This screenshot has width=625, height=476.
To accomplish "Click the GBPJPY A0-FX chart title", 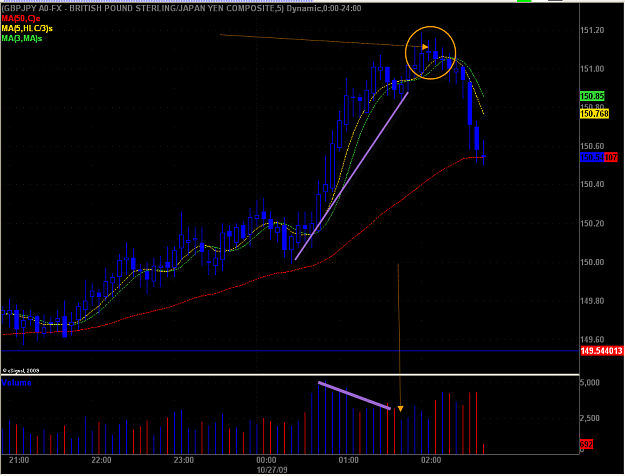I will tap(181, 8).
